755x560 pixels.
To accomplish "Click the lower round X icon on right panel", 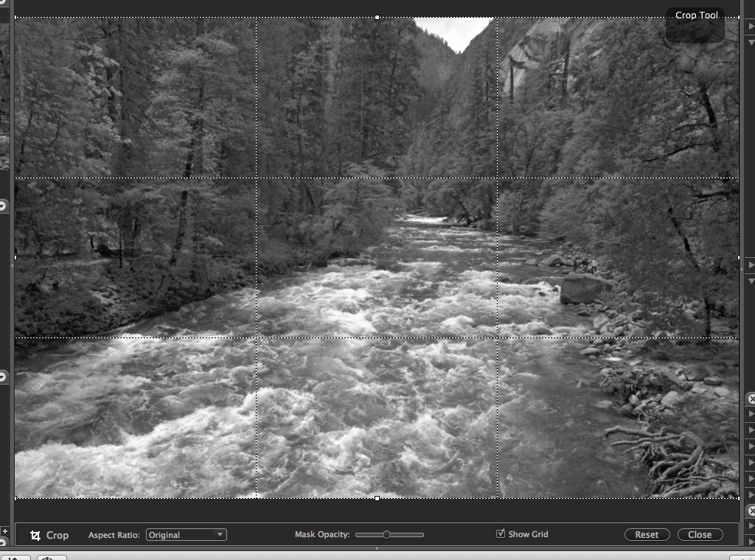I will (x=751, y=511).
